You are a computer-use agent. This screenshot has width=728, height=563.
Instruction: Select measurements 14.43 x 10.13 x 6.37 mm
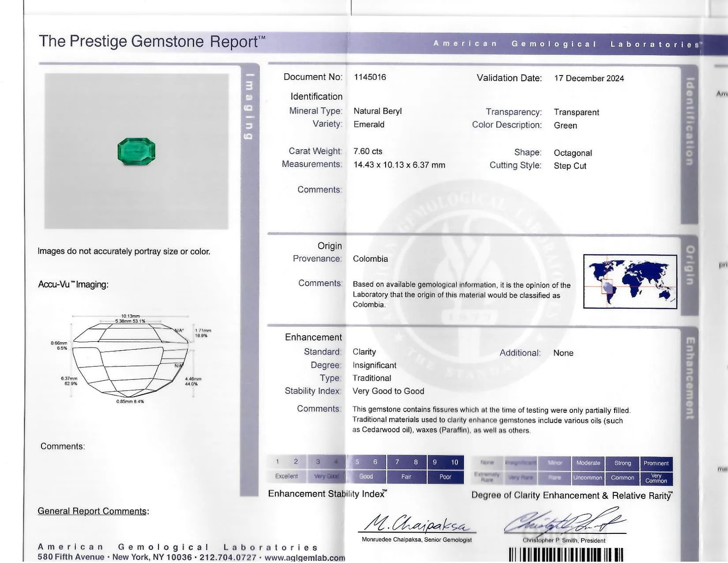399,165
